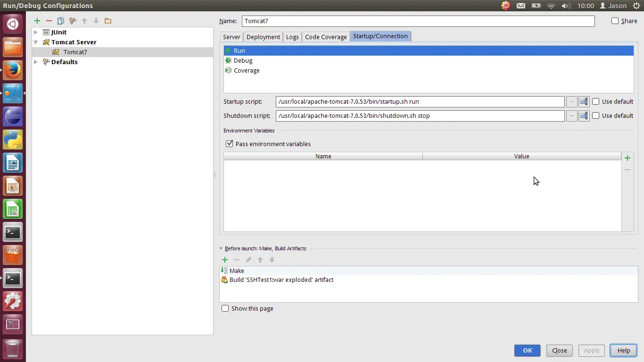Insert macro for the shutdown script

(584, 115)
